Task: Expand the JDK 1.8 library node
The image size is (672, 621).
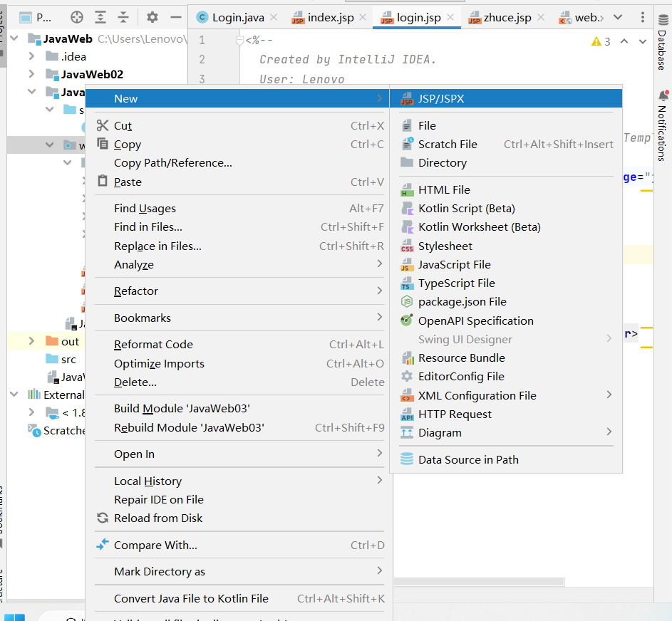Action: 31,412
